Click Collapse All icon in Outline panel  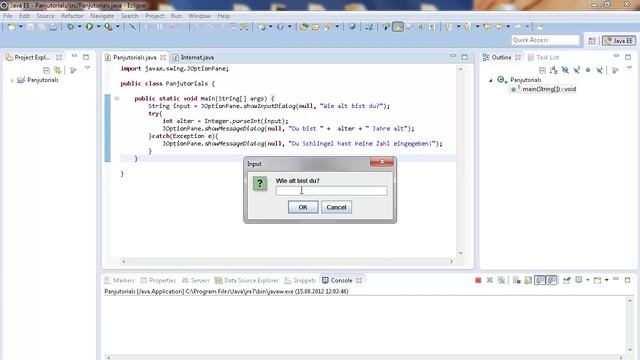click(542, 71)
